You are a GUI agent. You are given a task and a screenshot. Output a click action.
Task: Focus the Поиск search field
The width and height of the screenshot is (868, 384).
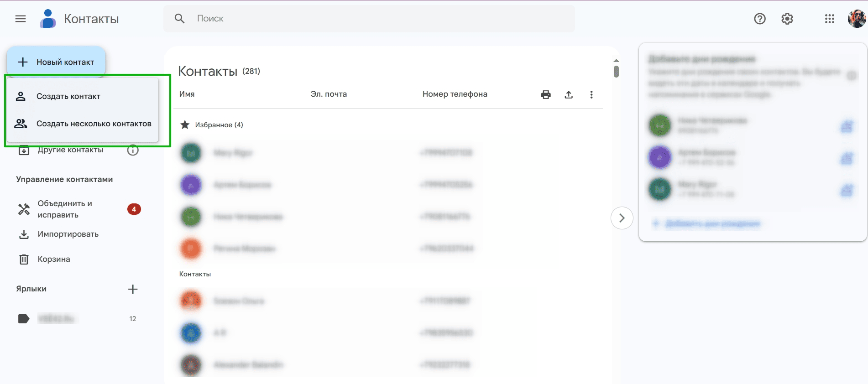tap(369, 19)
